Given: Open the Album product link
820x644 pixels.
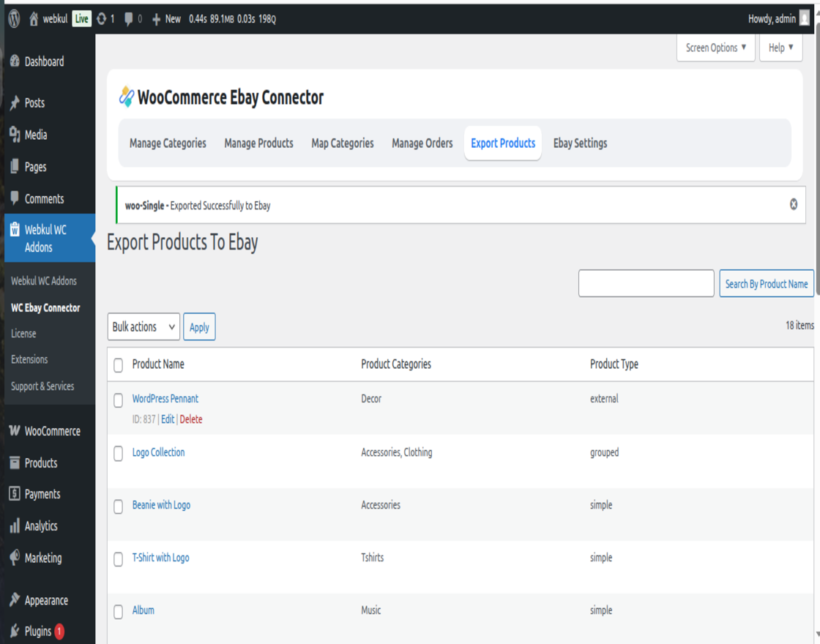Looking at the screenshot, I should coord(143,610).
